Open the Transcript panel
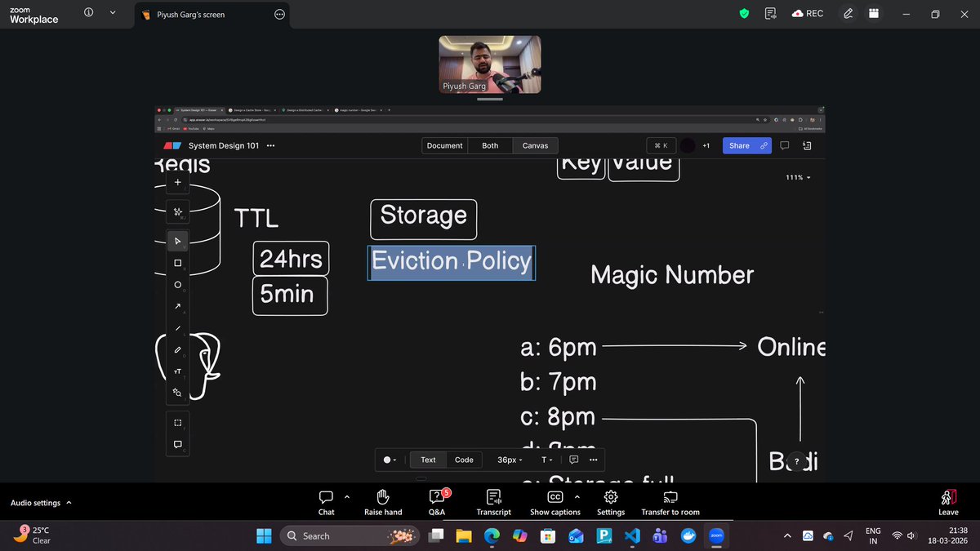Screen dimensions: 980x551 [493, 502]
